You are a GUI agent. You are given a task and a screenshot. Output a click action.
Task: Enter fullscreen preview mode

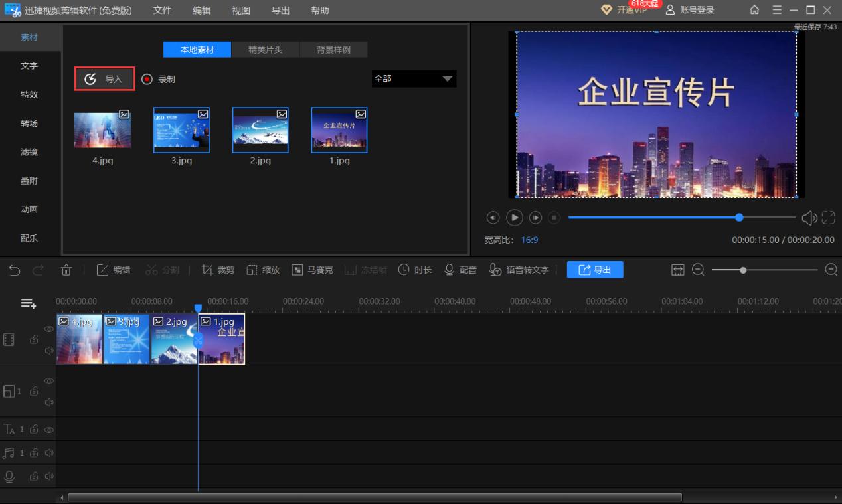pos(828,218)
